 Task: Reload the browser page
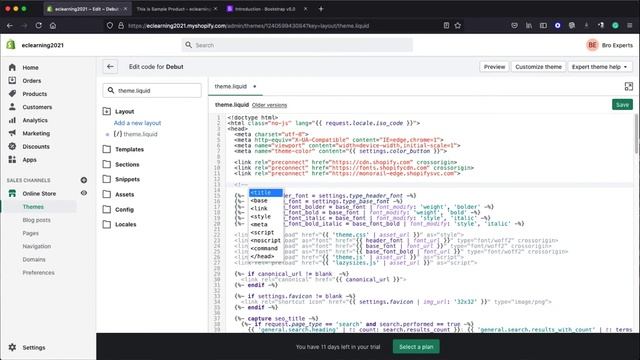click(38, 25)
